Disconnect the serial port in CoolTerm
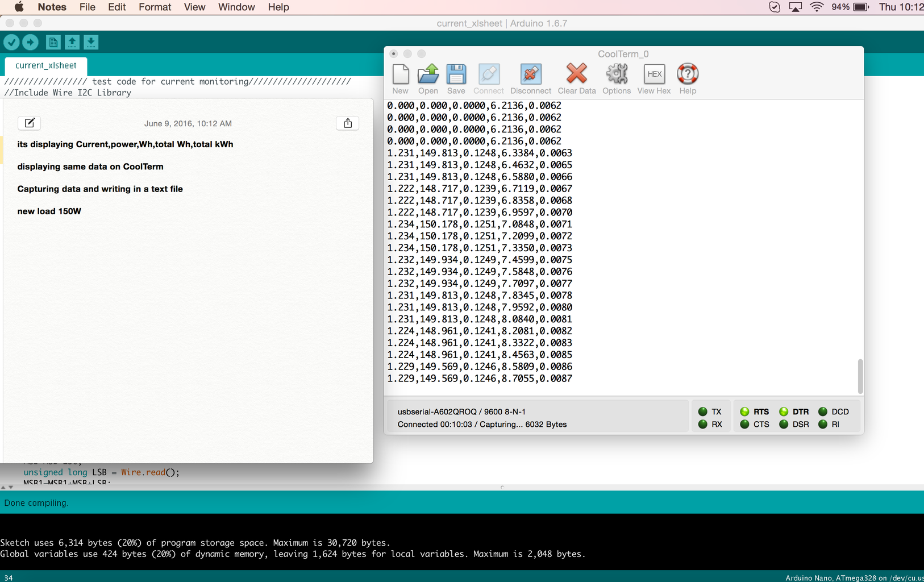Screen dimensions: 924x582 click(531, 78)
